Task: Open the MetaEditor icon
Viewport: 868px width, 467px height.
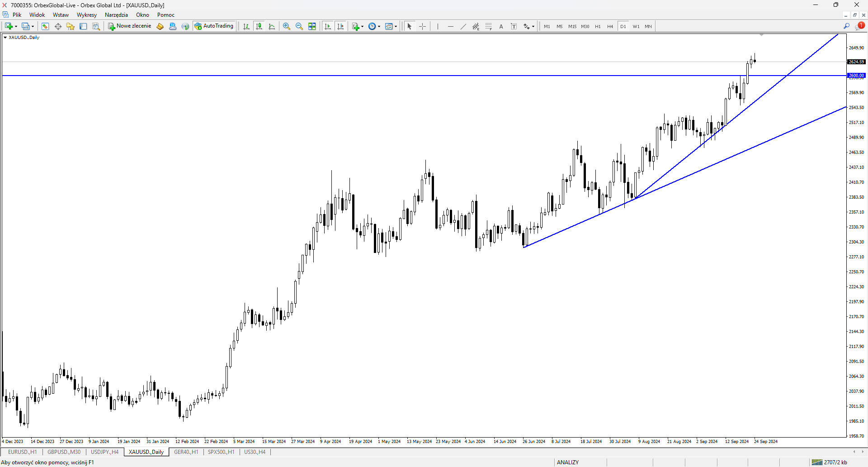Action: point(160,26)
